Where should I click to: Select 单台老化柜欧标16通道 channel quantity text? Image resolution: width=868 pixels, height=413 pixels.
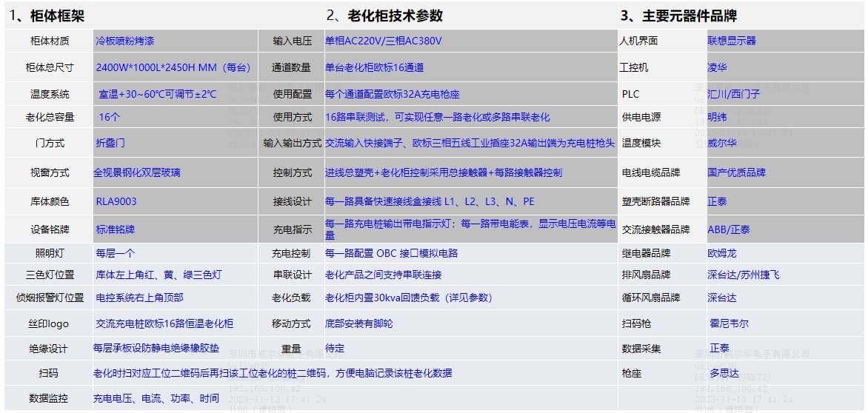coord(374,67)
